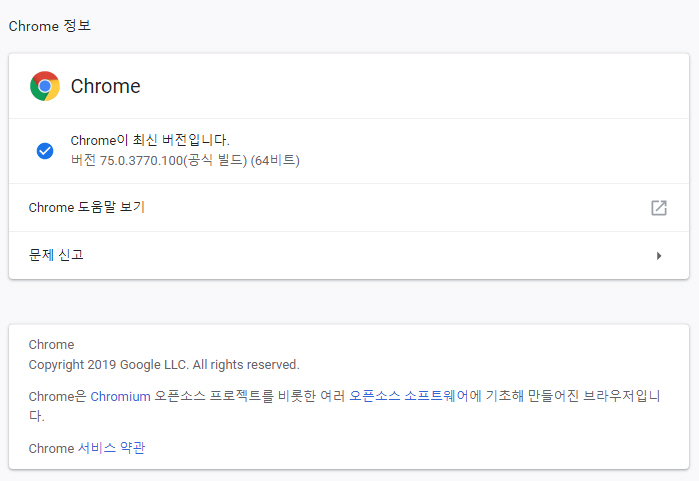Click the Chrome 정보 page heading
This screenshot has width=699, height=481.
tap(50, 26)
